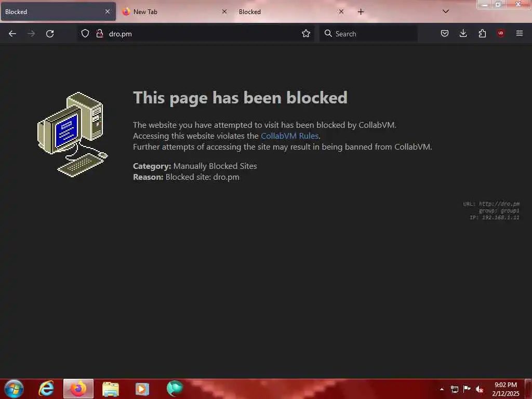The width and height of the screenshot is (532, 399).
Task: Click the Search magnifier icon
Action: [x=328, y=33]
